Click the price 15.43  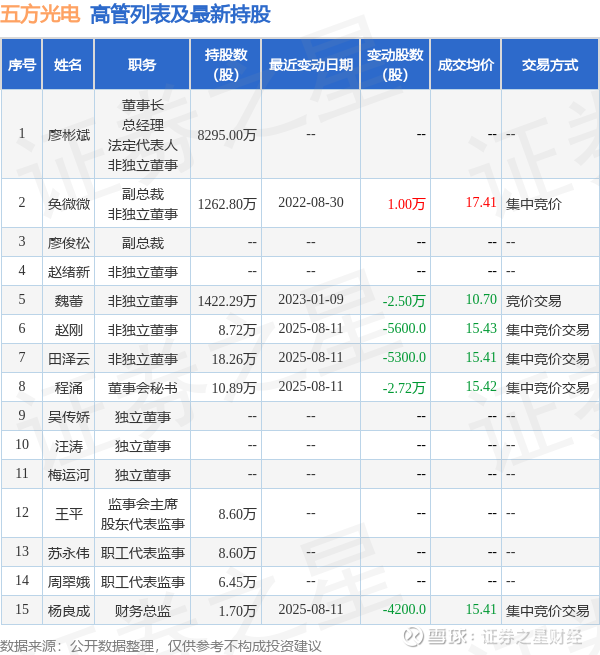tap(481, 328)
